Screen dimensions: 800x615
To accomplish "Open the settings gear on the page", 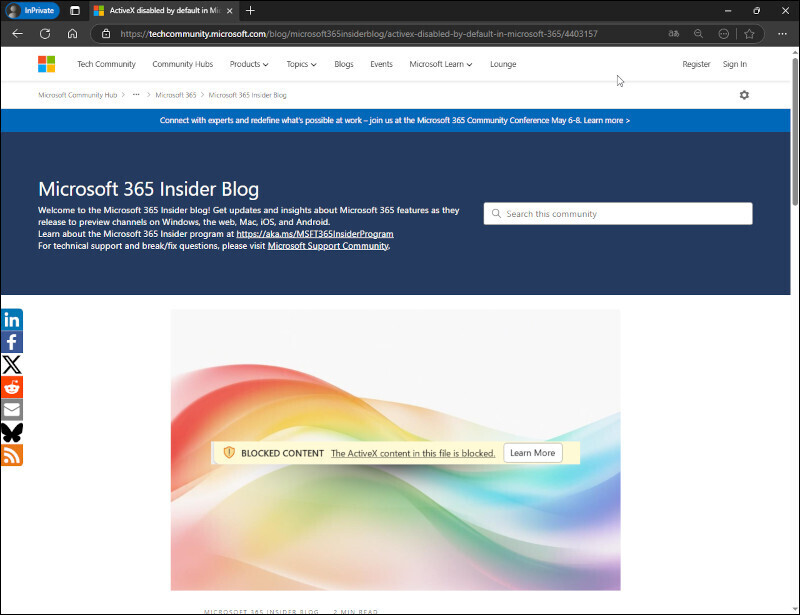I will pyautogui.click(x=744, y=95).
